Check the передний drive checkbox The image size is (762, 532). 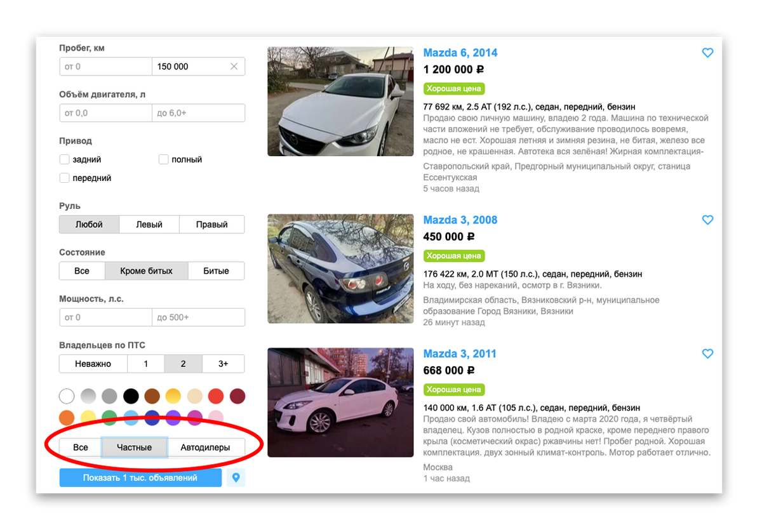[64, 178]
